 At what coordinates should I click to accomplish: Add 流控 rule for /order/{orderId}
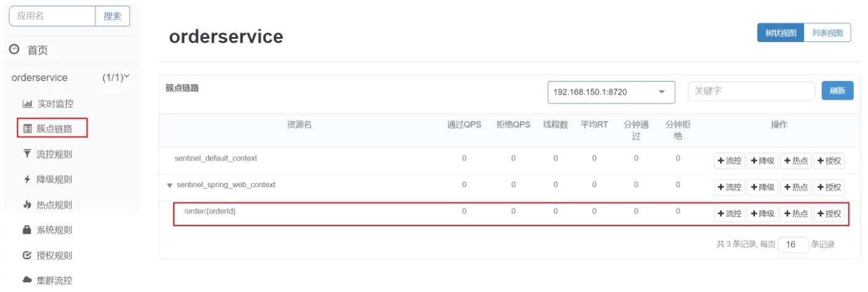pyautogui.click(x=729, y=214)
